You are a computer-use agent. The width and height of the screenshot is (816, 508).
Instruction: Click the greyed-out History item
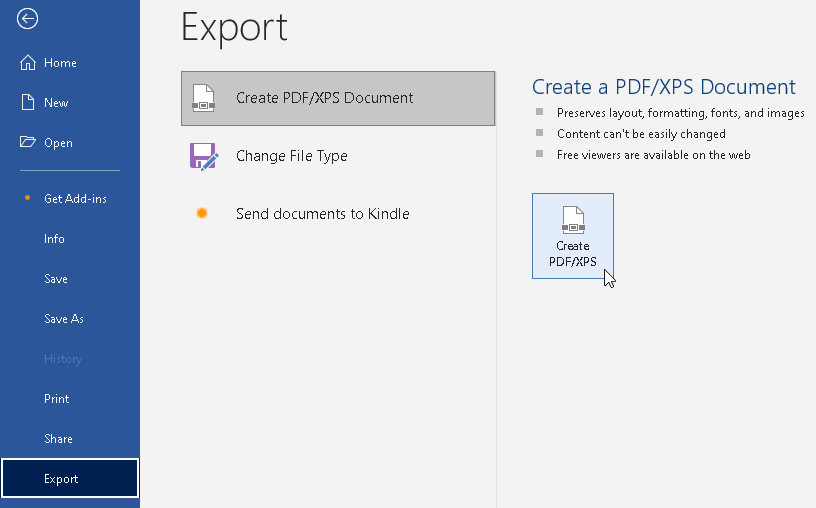63,359
